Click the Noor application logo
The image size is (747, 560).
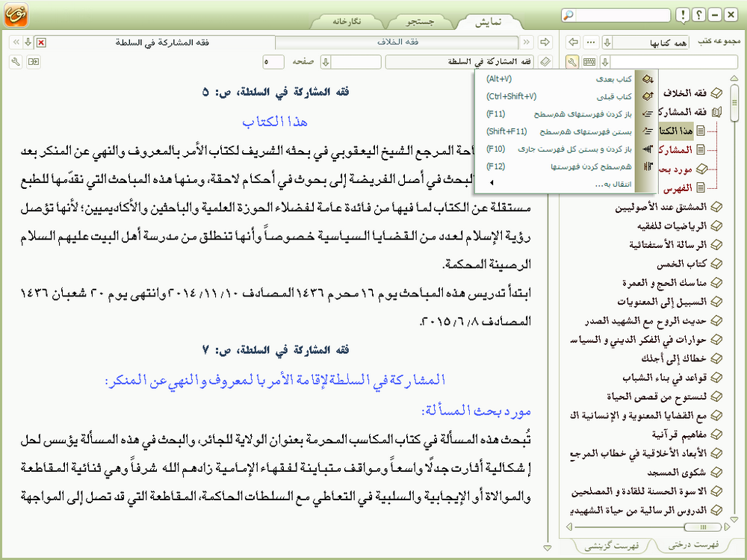(16, 15)
